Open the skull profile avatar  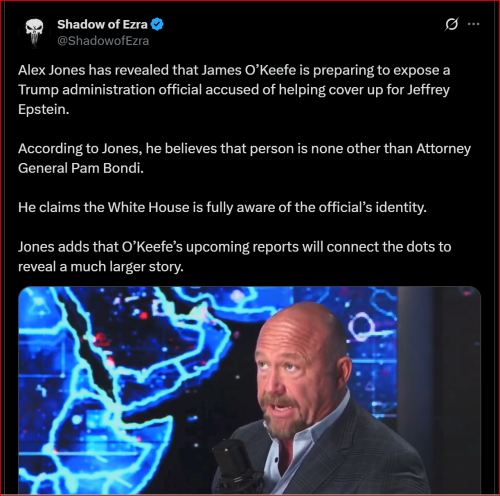coord(35,32)
